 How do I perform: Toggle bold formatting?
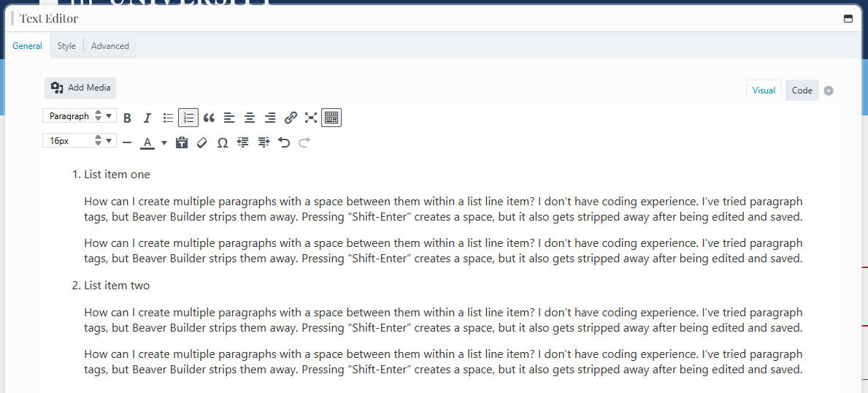click(127, 118)
